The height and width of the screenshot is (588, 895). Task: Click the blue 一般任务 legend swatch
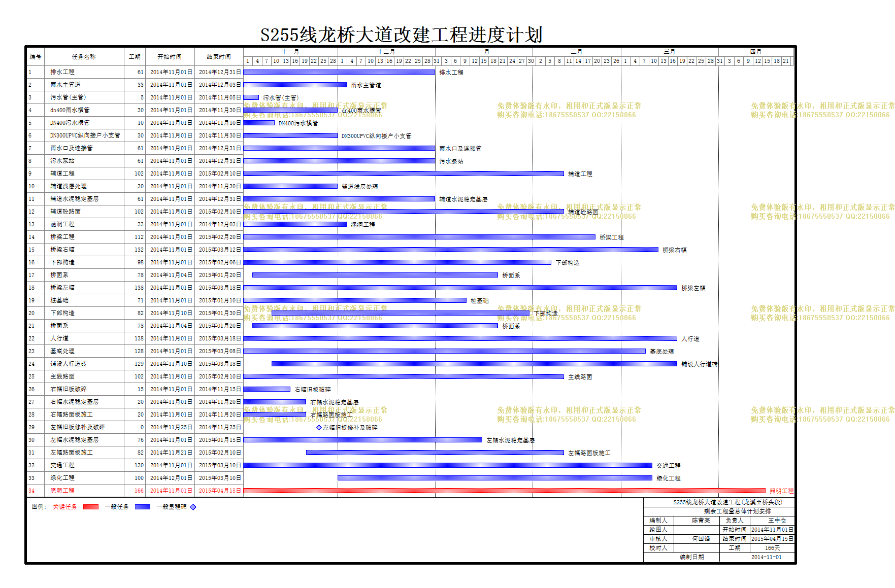click(x=143, y=507)
